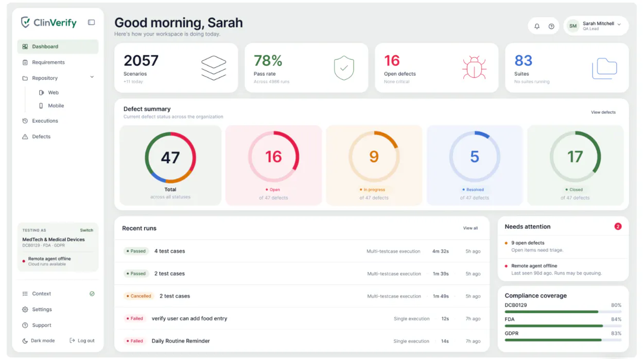The width and height of the screenshot is (644, 359).
Task: Click the 83 Suites count
Action: pos(524,61)
